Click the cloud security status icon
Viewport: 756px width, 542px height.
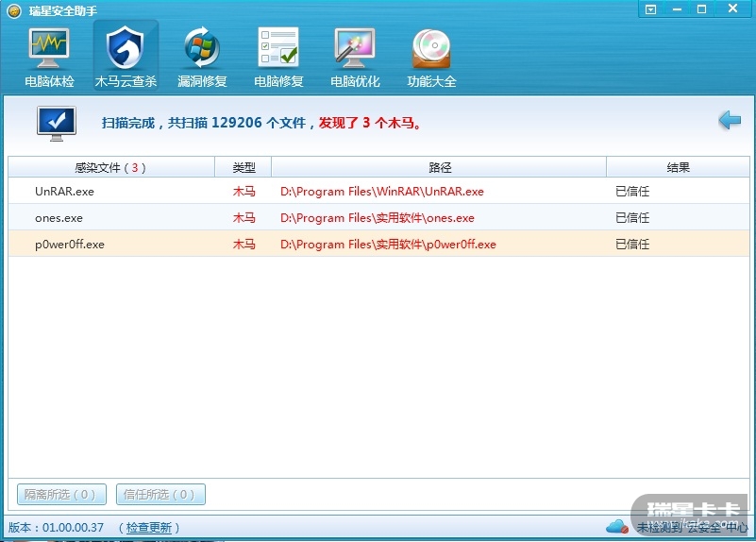tap(617, 527)
